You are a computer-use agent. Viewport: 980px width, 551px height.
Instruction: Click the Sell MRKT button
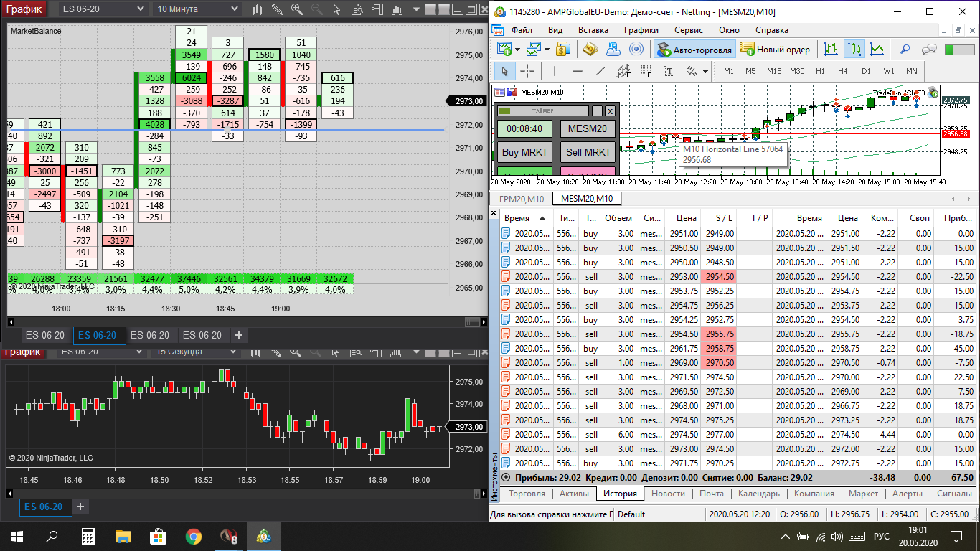click(588, 152)
